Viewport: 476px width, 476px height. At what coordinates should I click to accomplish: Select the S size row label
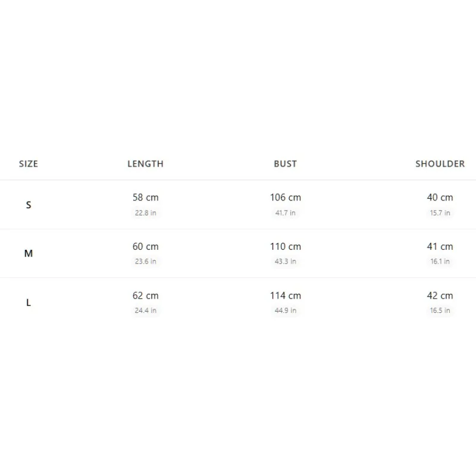[29, 205]
